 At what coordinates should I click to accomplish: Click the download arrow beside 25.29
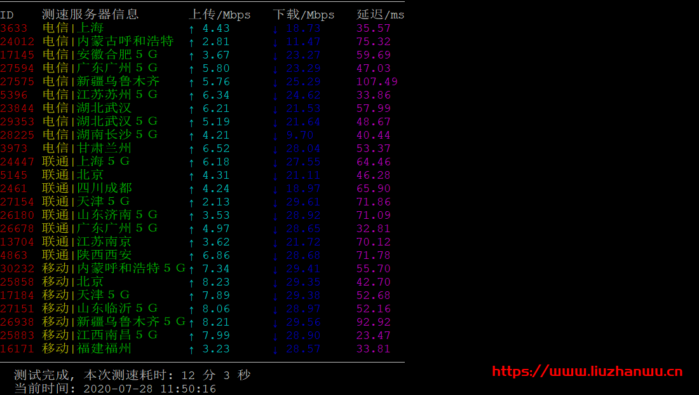[x=275, y=82]
